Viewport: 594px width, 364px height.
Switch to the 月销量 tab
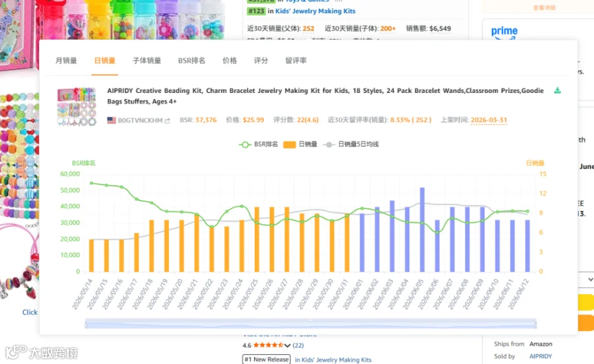tap(66, 61)
